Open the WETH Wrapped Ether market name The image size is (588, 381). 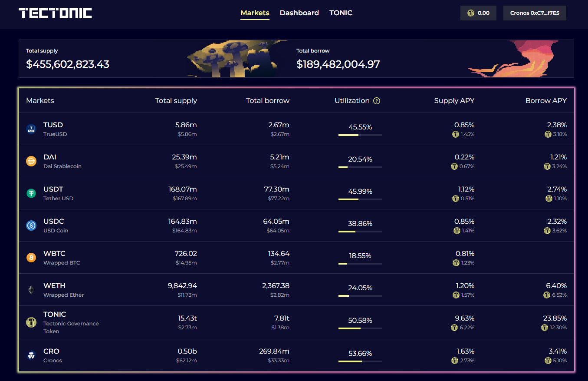click(x=64, y=290)
